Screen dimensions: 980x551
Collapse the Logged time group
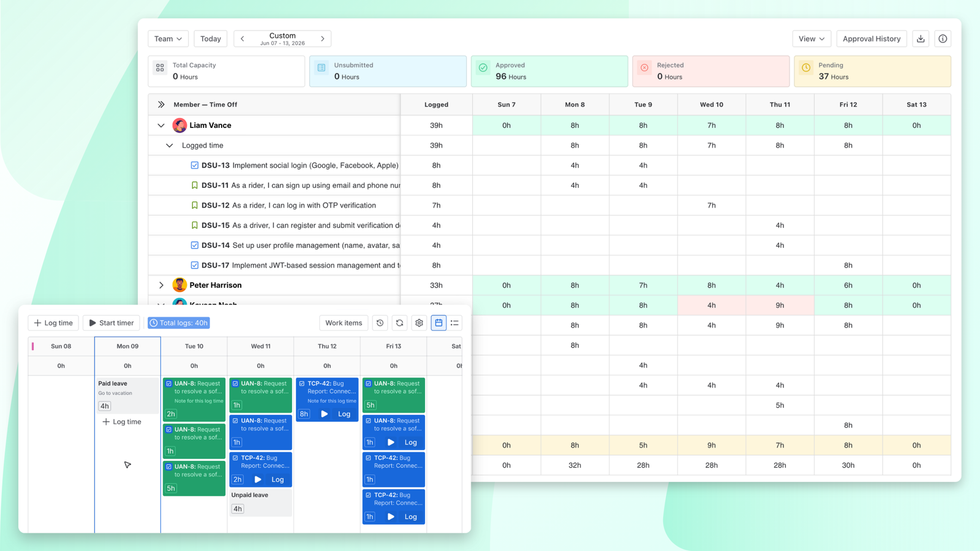(x=170, y=146)
